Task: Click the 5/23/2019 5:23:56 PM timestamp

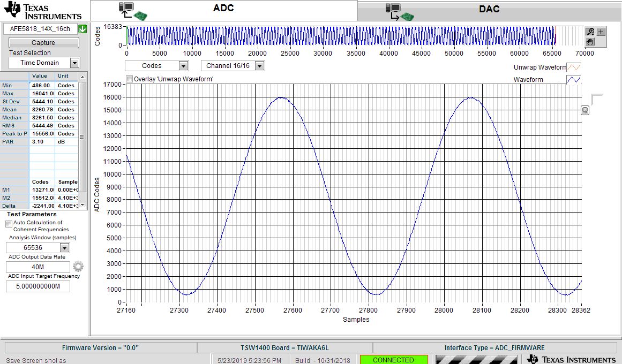Action: tap(249, 360)
